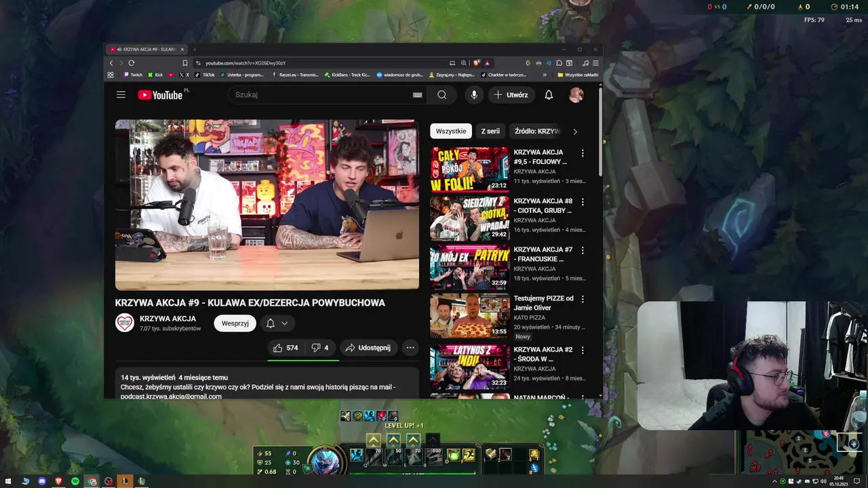Open the on-screen keyboard icon in search
868x488 pixels.
(417, 95)
